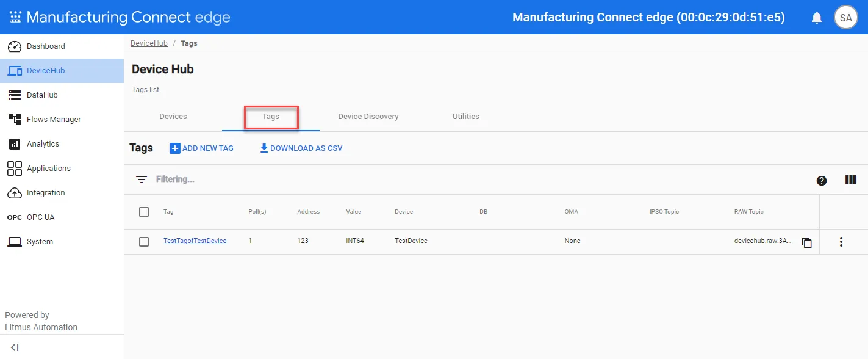Open Integration sidebar item
The width and height of the screenshot is (868, 359).
pos(62,193)
